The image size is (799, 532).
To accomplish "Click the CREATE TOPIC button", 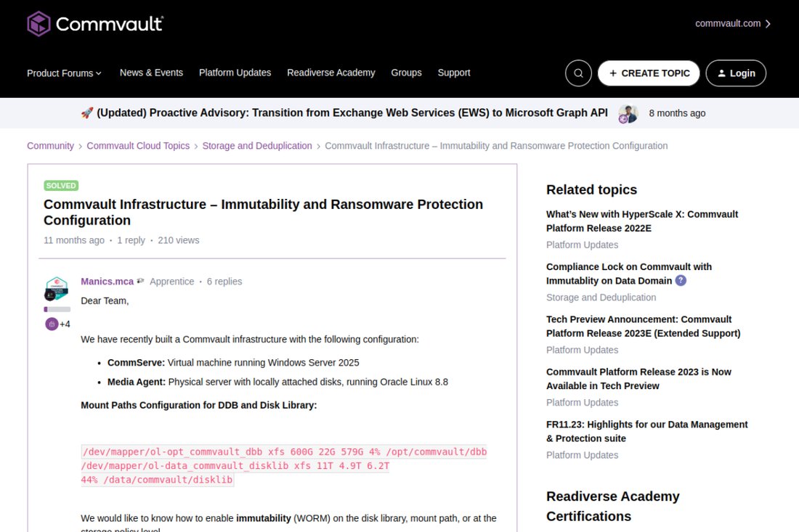I will pos(649,73).
